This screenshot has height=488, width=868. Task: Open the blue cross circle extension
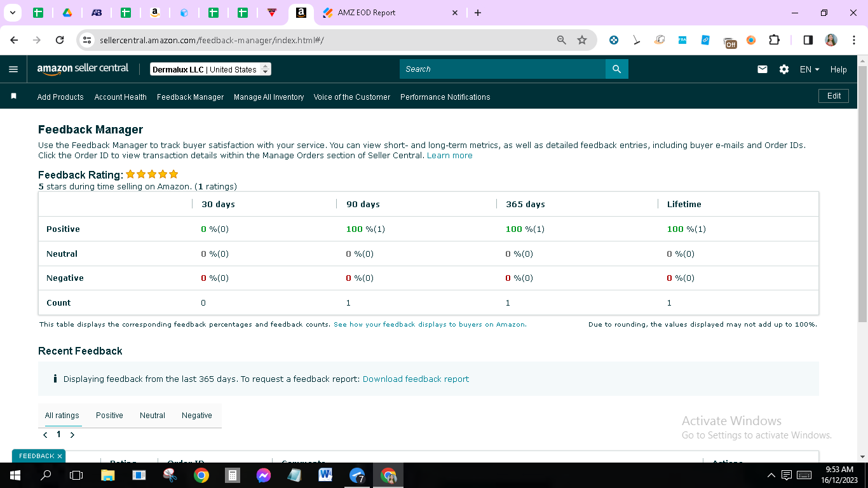[x=614, y=40]
